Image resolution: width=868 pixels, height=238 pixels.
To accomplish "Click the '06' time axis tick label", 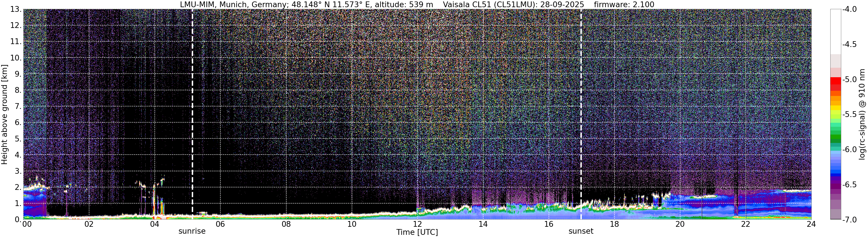I will [220, 224].
